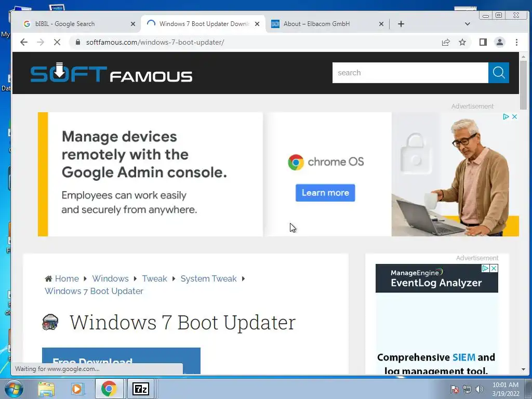532x399 pixels.
Task: Open the Windows breadcrumb link
Action: 110,278
